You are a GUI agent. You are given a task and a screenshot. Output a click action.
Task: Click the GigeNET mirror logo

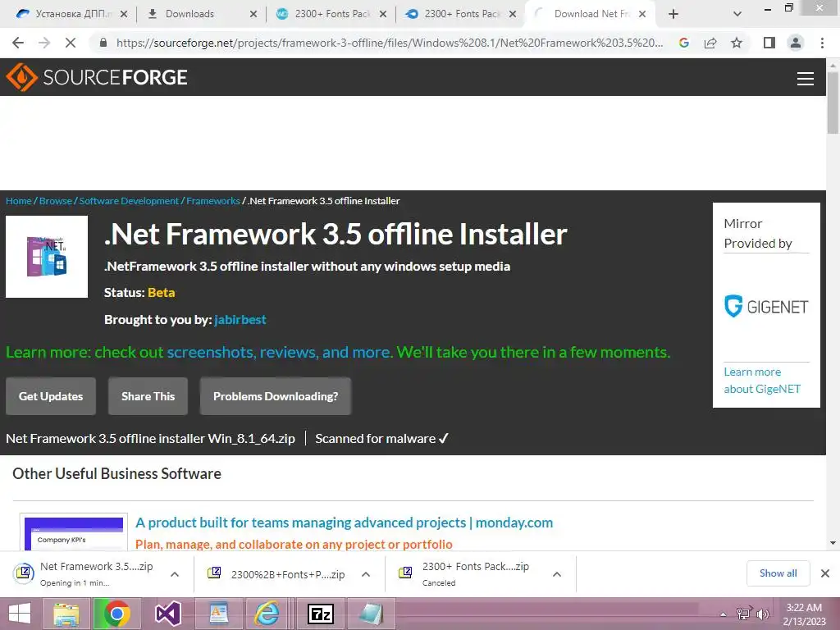click(766, 307)
